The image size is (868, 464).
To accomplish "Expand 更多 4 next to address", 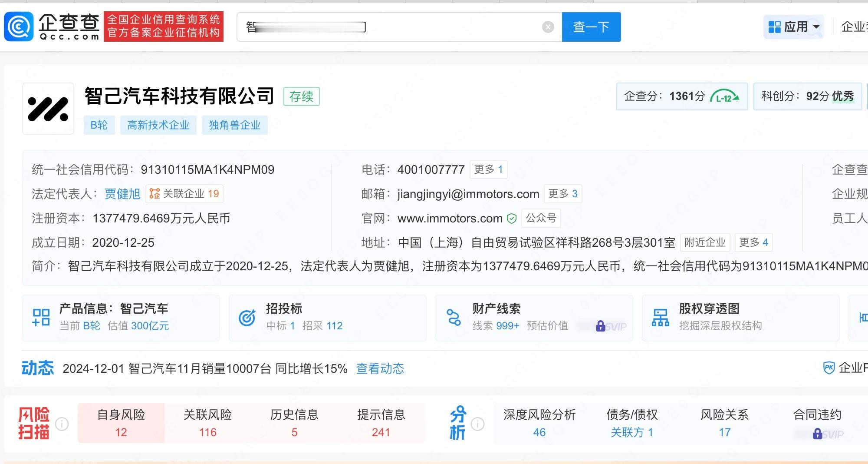I will [x=754, y=242].
